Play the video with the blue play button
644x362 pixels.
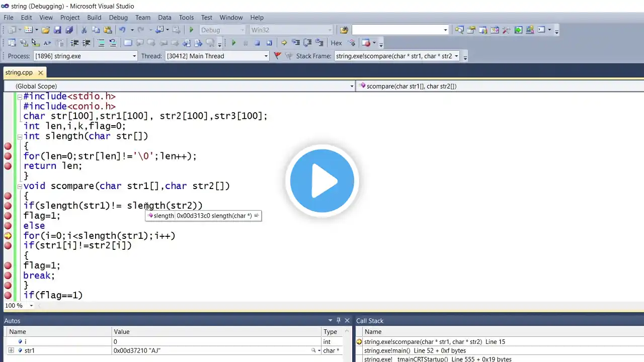[322, 181]
